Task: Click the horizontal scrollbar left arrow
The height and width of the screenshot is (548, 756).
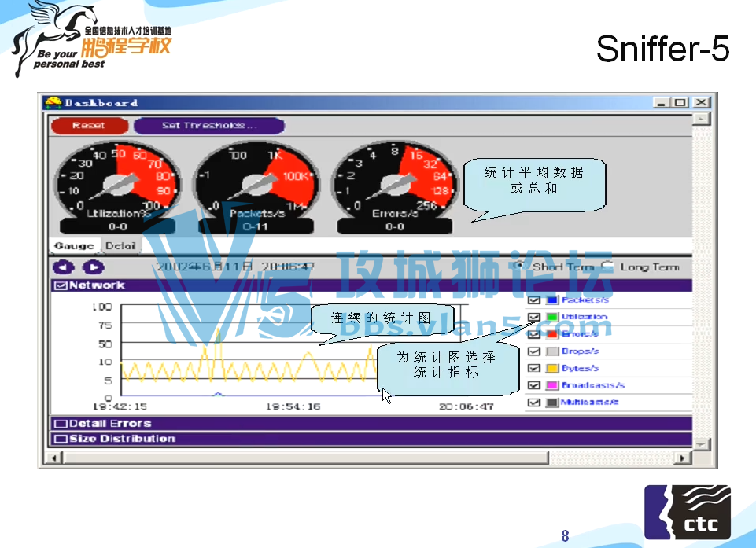Action: point(53,458)
